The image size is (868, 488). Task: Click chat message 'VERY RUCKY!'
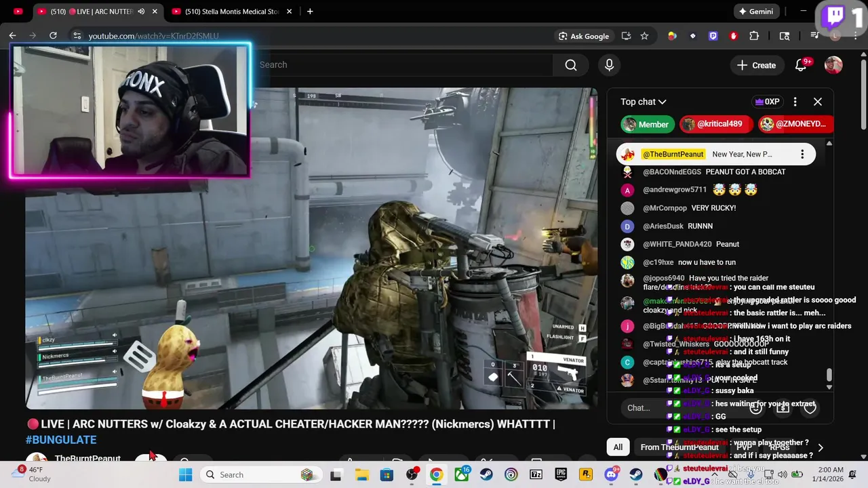point(713,208)
